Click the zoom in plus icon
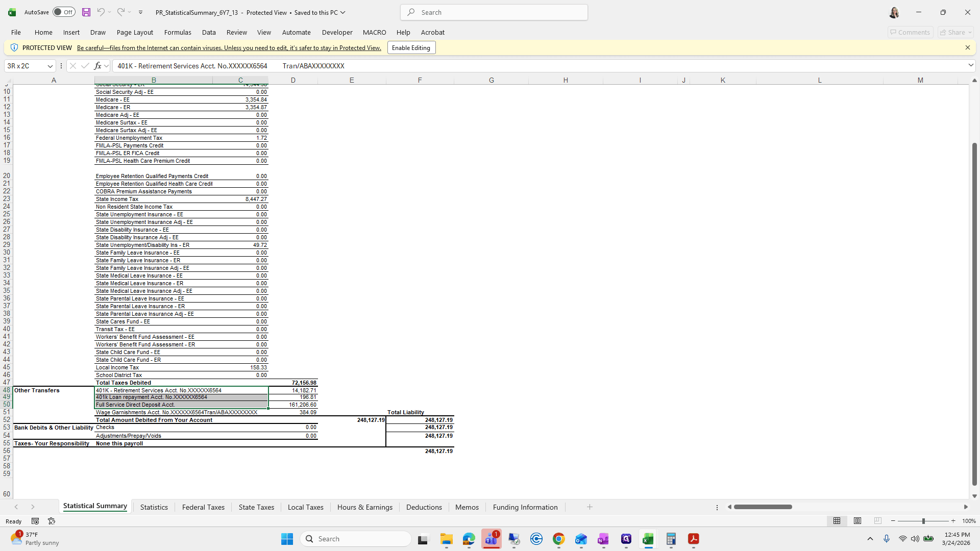This screenshot has height=551, width=980. [x=953, y=521]
